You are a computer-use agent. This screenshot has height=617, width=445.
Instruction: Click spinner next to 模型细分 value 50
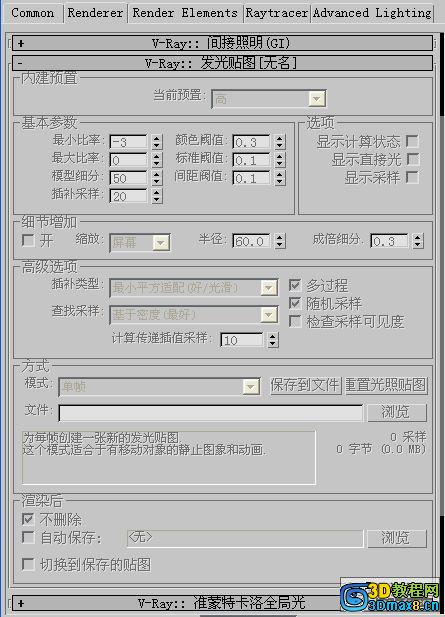click(157, 178)
